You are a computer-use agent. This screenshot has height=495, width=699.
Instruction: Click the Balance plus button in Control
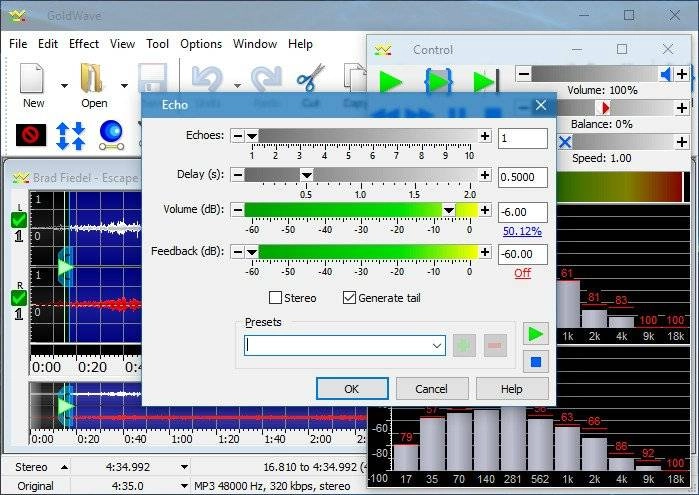[682, 107]
